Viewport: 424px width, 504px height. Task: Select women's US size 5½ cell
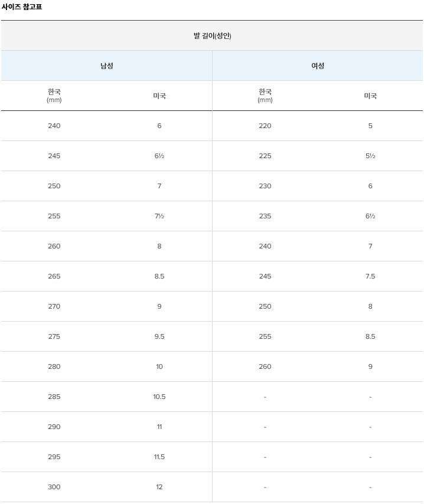370,156
